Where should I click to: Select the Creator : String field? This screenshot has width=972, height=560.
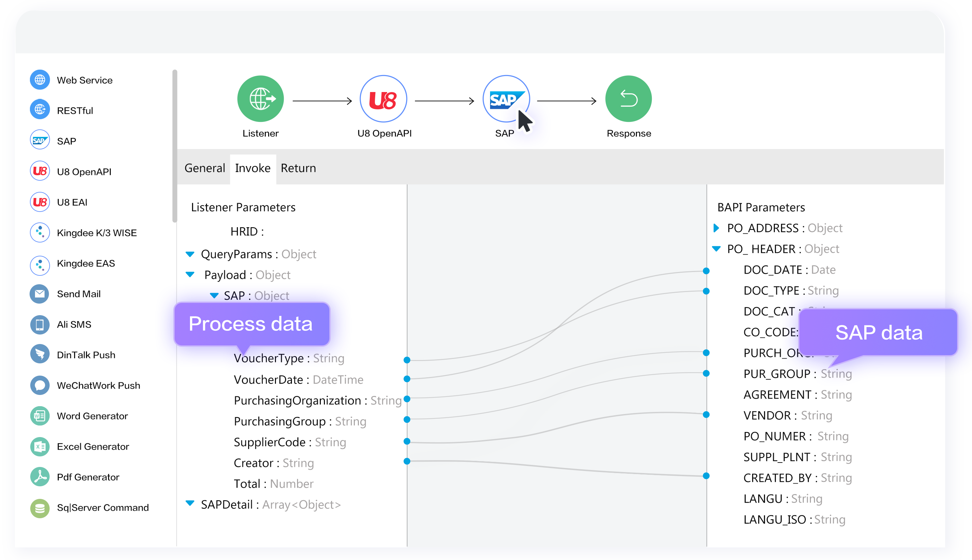tap(274, 463)
